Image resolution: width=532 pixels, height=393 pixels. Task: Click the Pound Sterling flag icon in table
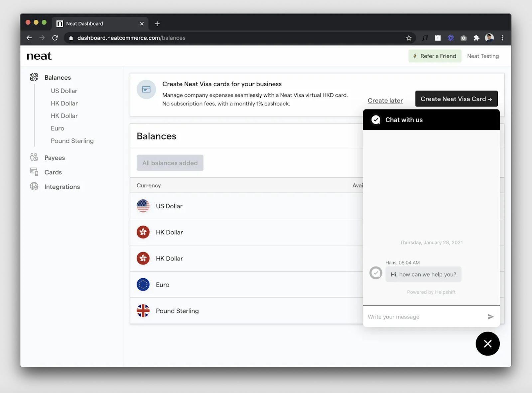coord(143,311)
